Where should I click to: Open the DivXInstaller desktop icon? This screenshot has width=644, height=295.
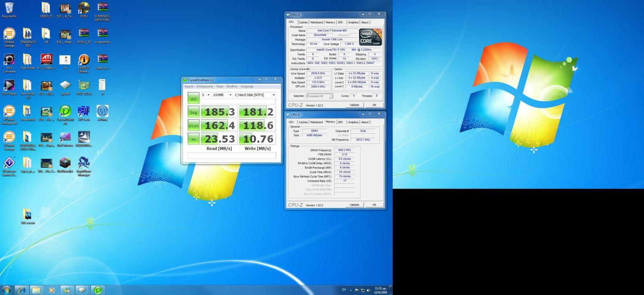[65, 164]
